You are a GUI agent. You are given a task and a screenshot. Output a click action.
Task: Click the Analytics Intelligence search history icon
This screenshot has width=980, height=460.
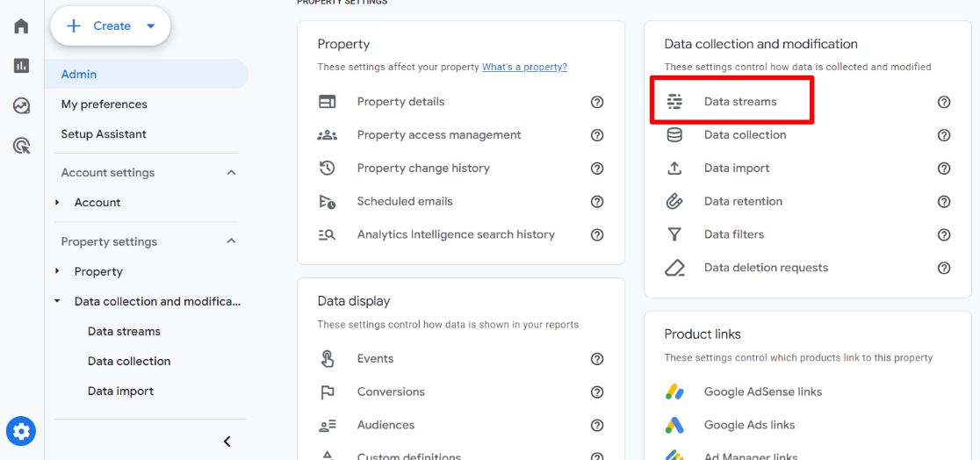coord(327,235)
